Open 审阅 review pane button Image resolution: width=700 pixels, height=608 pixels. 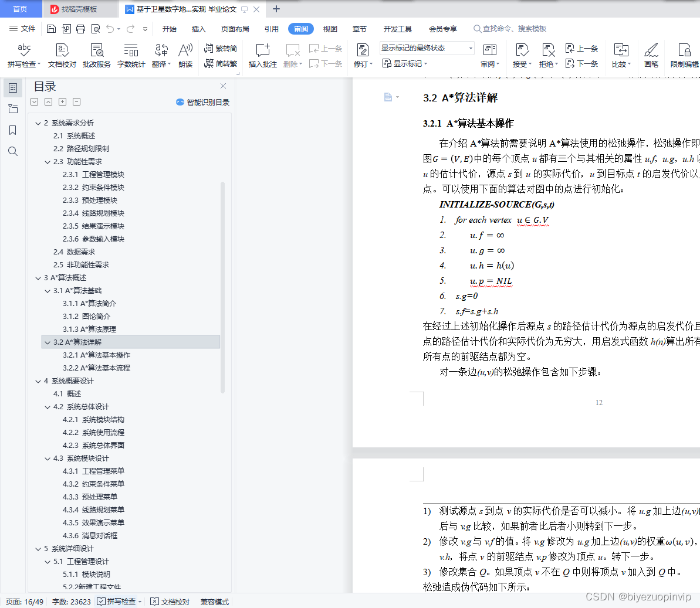(x=490, y=56)
